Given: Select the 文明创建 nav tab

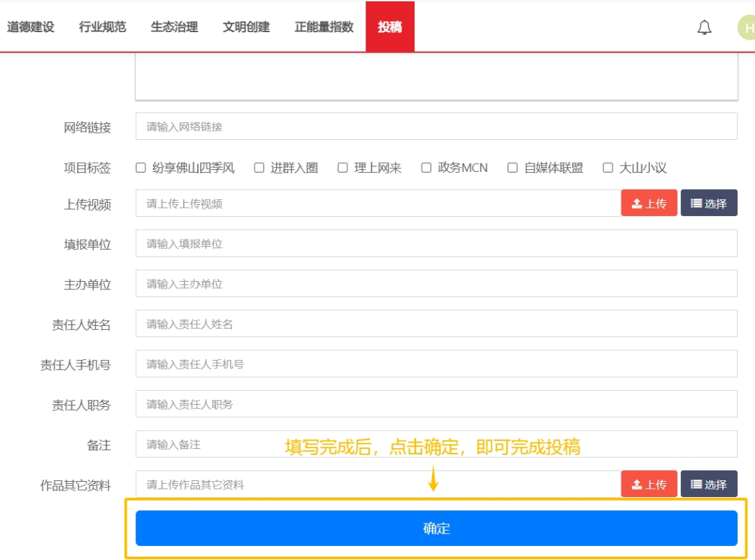Looking at the screenshot, I should click(246, 27).
